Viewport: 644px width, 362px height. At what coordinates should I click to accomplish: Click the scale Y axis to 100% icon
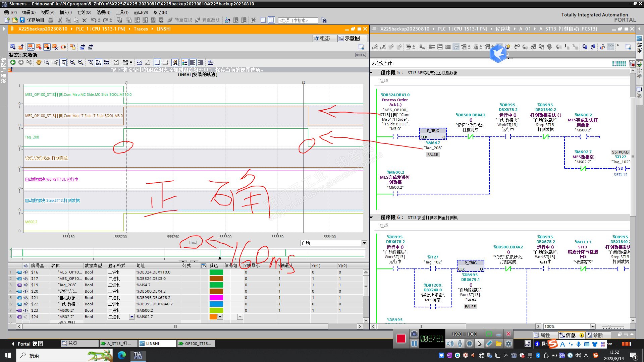tap(98, 62)
